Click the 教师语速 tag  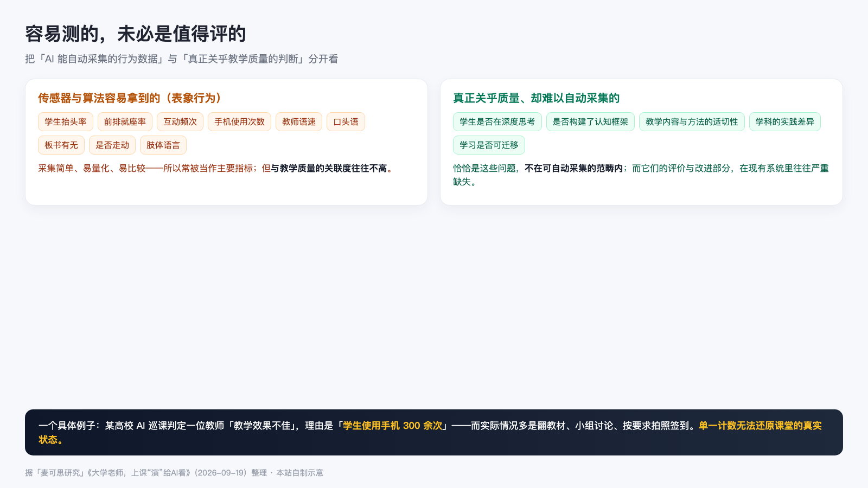tap(299, 122)
